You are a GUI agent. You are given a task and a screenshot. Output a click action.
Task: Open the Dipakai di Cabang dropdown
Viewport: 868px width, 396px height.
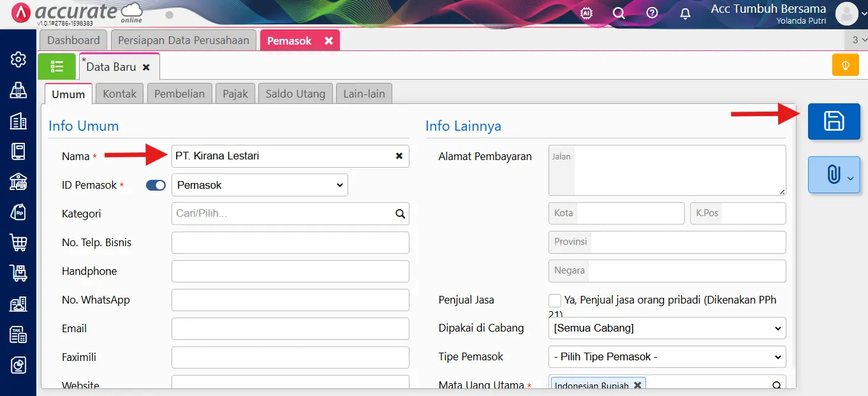666,328
